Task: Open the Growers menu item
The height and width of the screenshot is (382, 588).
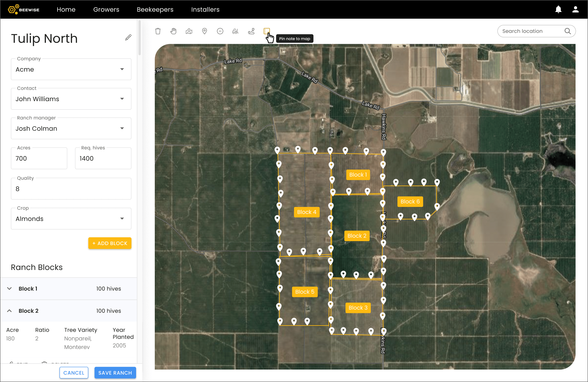Action: pos(106,10)
